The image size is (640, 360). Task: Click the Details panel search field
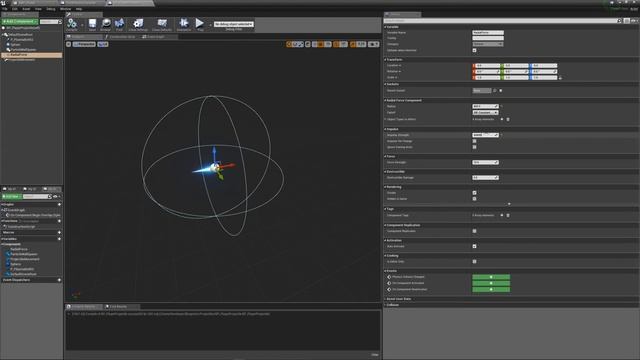[500, 20]
